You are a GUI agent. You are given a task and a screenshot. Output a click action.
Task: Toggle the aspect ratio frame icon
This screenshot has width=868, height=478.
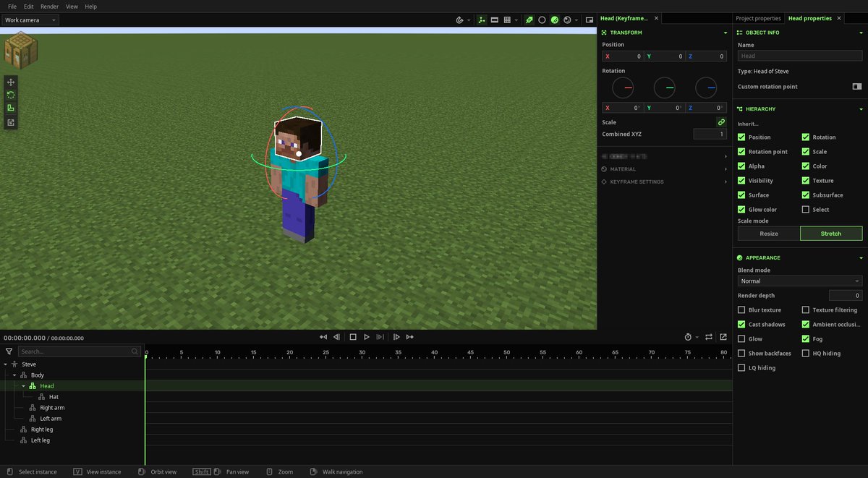click(495, 20)
